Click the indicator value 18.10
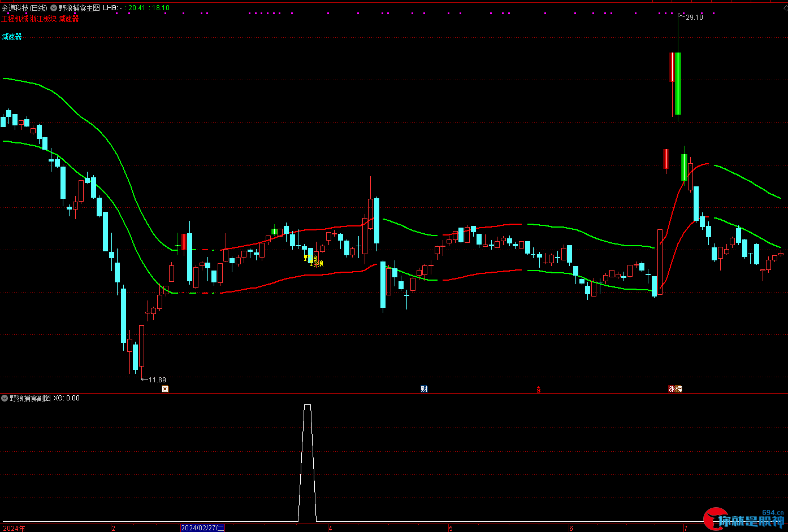The height and width of the screenshot is (532, 788). 161,8
